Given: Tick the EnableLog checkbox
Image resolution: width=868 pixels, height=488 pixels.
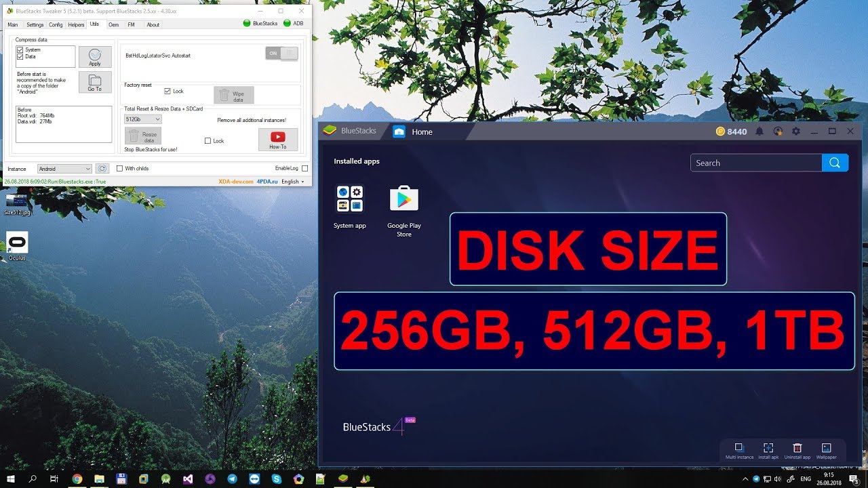Looking at the screenshot, I should (x=304, y=168).
